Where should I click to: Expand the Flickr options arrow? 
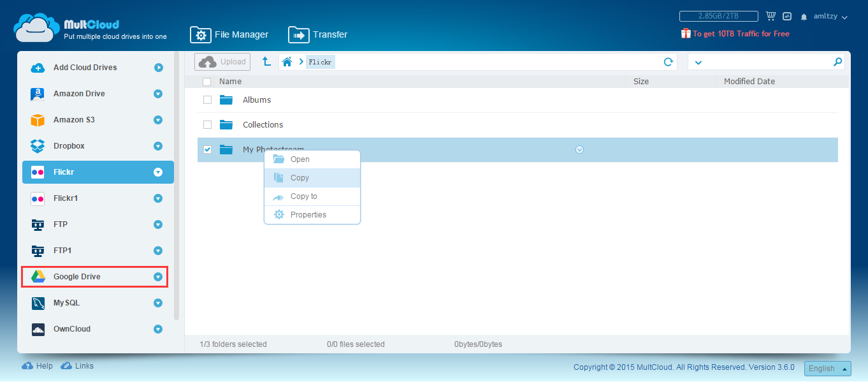pos(158,172)
